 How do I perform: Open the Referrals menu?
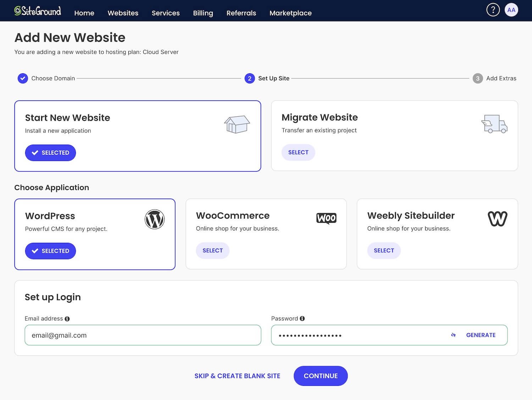coord(241,13)
